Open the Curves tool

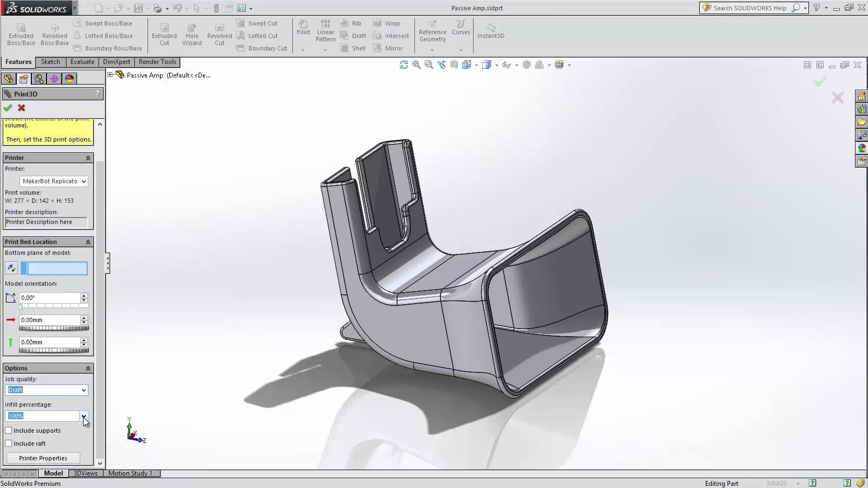tap(461, 27)
